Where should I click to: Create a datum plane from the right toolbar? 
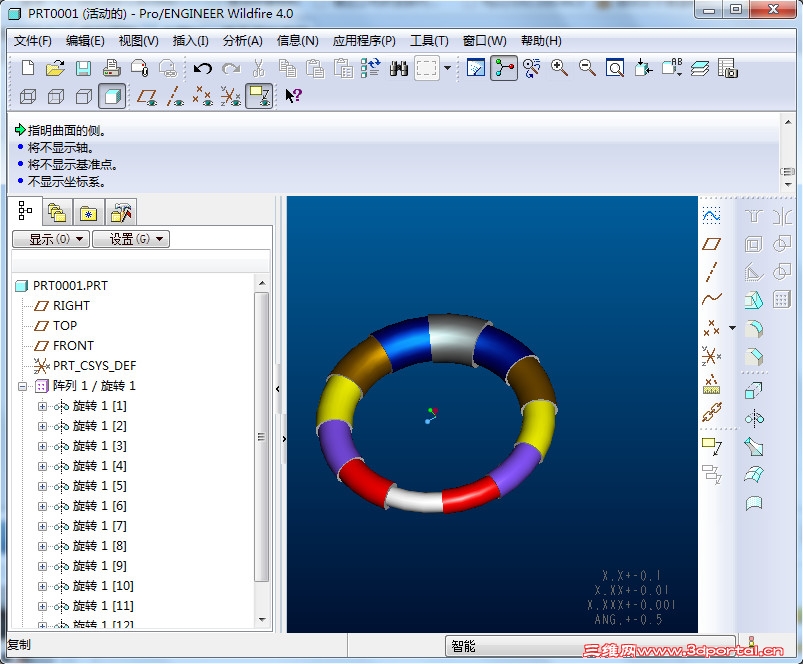pyautogui.click(x=711, y=244)
